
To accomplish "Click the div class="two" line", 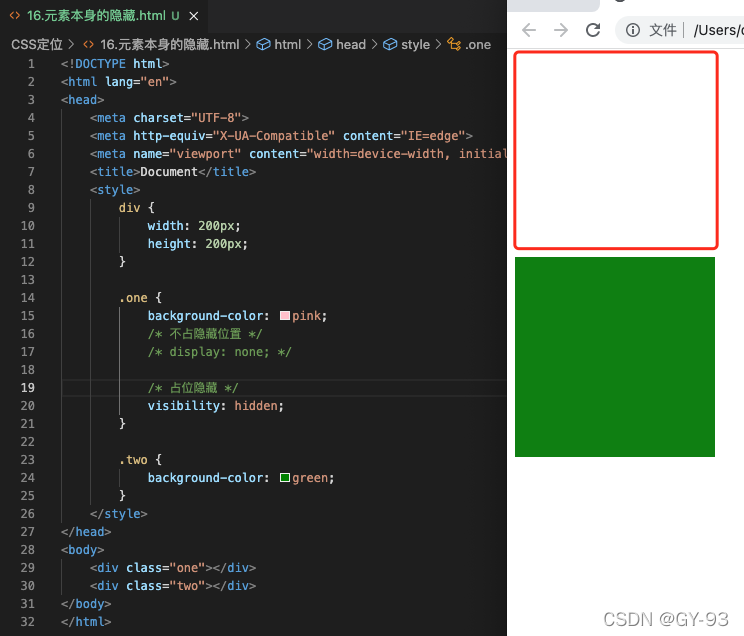I will tap(173, 586).
